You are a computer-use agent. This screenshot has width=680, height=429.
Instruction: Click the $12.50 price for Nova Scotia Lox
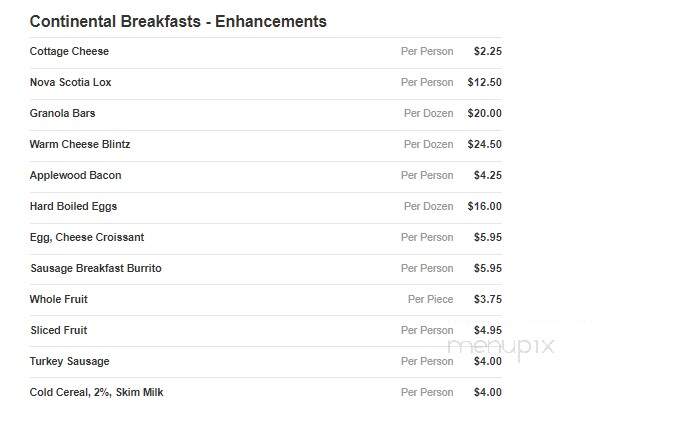484,82
